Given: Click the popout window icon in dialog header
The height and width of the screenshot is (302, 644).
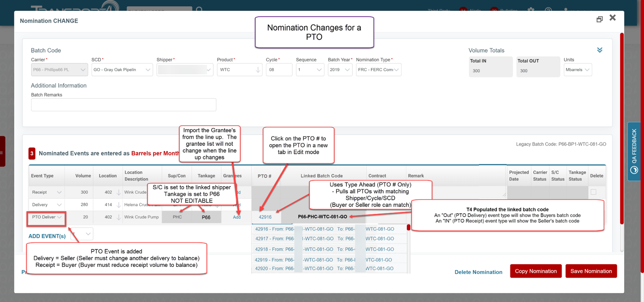Looking at the screenshot, I should [x=599, y=19].
